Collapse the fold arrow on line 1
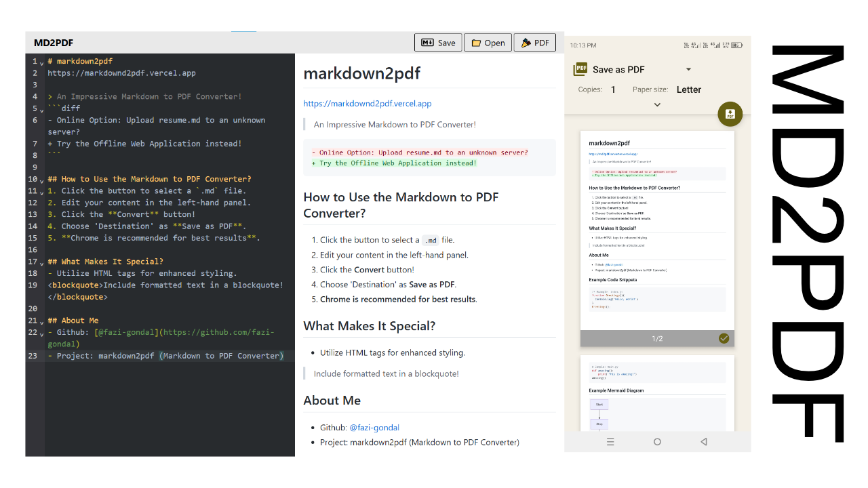The image size is (868, 488). pos(42,62)
